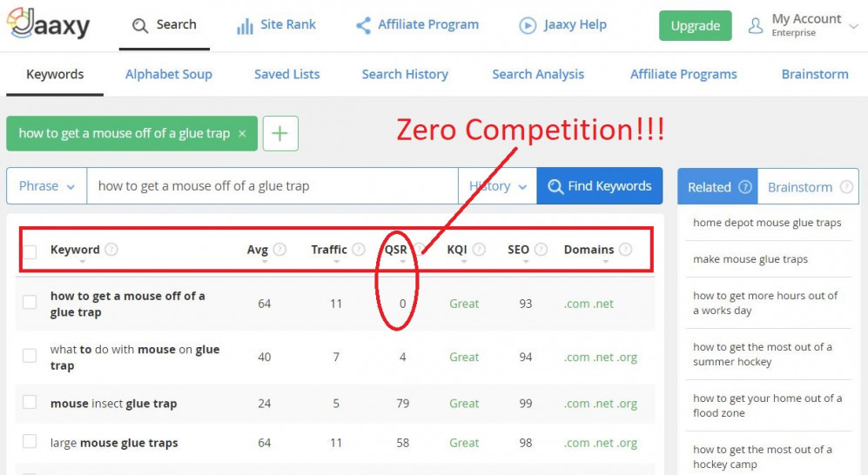
Task: Click related term 'how to get your home out of a flood zone'
Action: tap(767, 405)
